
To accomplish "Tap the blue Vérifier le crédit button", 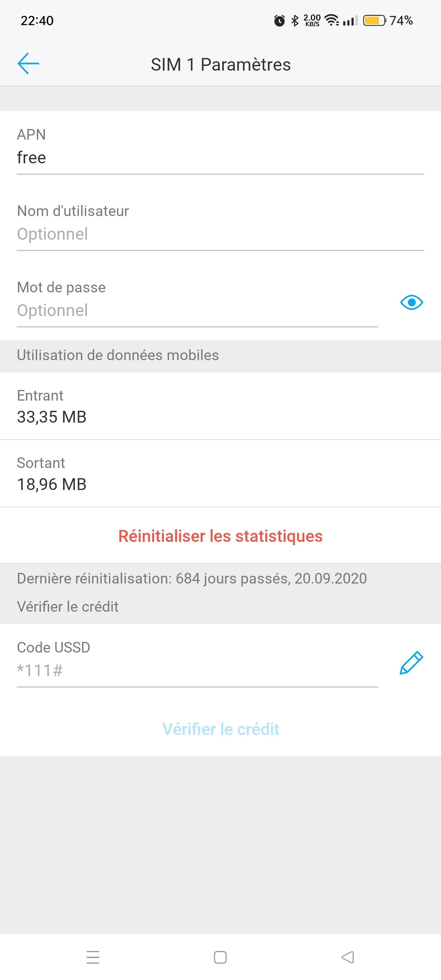I will pyautogui.click(x=220, y=729).
